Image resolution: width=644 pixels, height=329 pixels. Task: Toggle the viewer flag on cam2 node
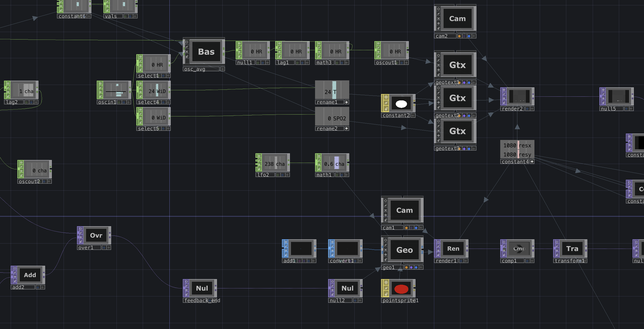point(438,9)
